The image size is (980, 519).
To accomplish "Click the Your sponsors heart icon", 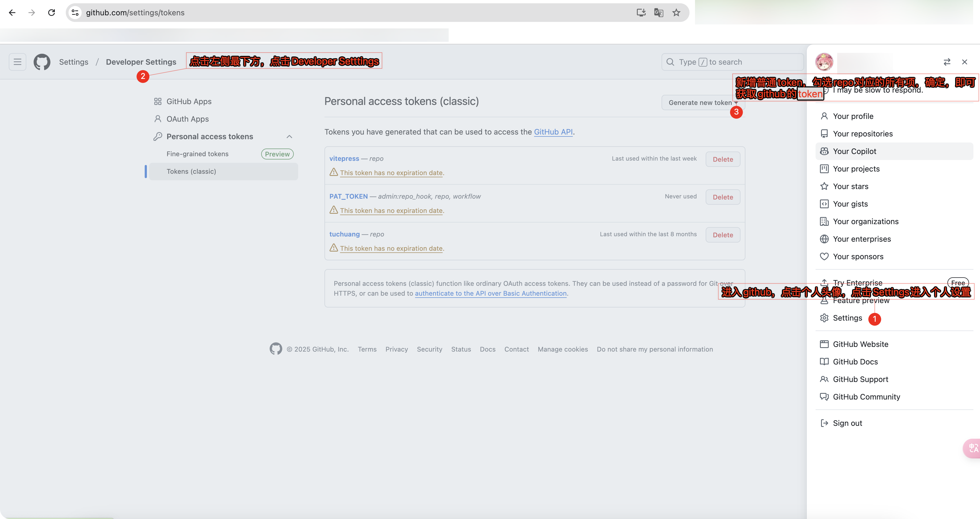I will pos(824,256).
